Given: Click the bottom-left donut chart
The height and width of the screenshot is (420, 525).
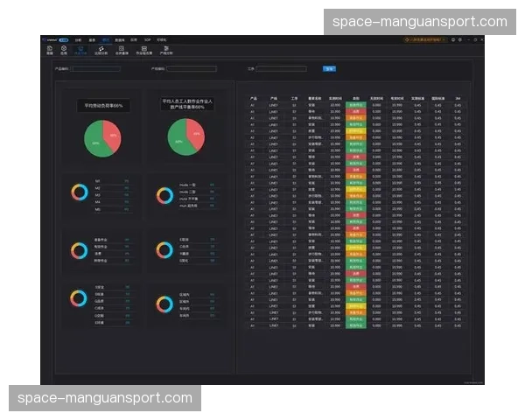Looking at the screenshot, I should coord(80,298).
